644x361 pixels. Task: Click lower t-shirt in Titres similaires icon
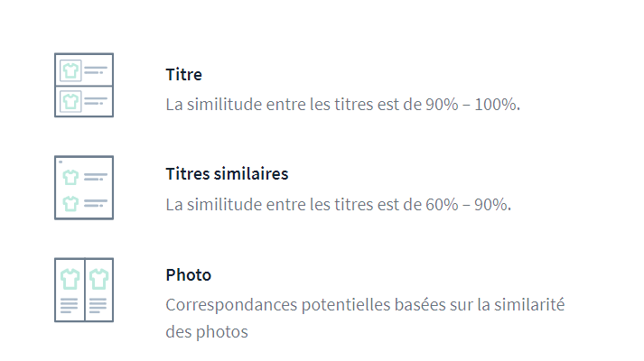pos(70,203)
